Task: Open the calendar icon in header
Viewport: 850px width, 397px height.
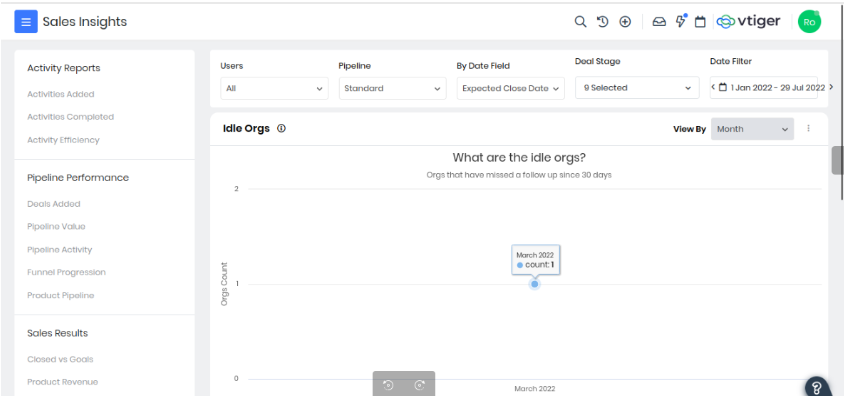Action: click(x=700, y=22)
